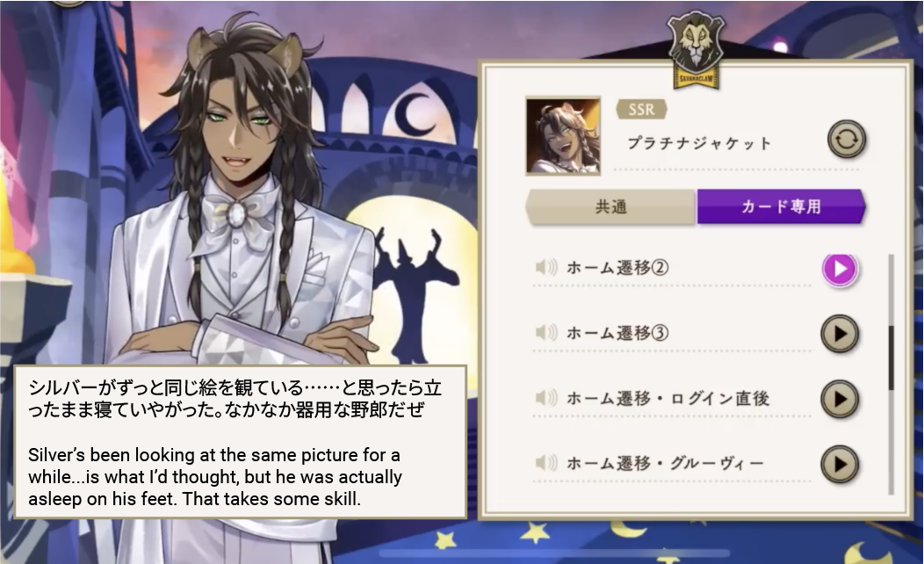Click speaker icon beside ホーム遷移・グルーヴィー
The image size is (924, 564).
545,463
